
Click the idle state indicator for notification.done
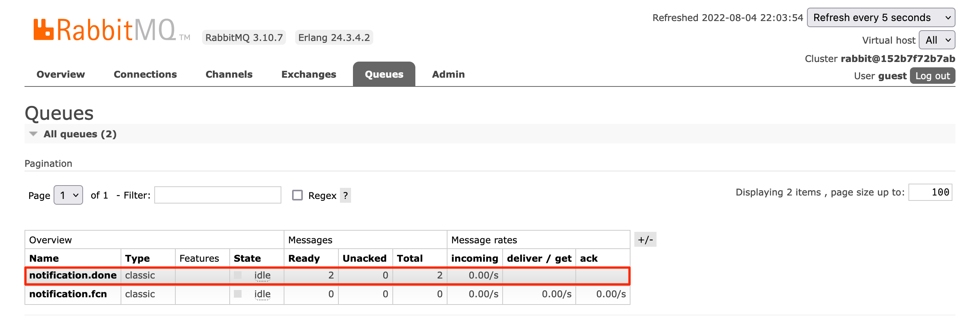262,275
